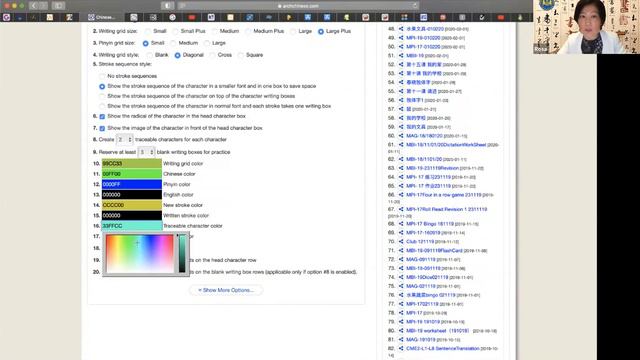
Task: Click the presenter video thumbnail
Action: 586,27
